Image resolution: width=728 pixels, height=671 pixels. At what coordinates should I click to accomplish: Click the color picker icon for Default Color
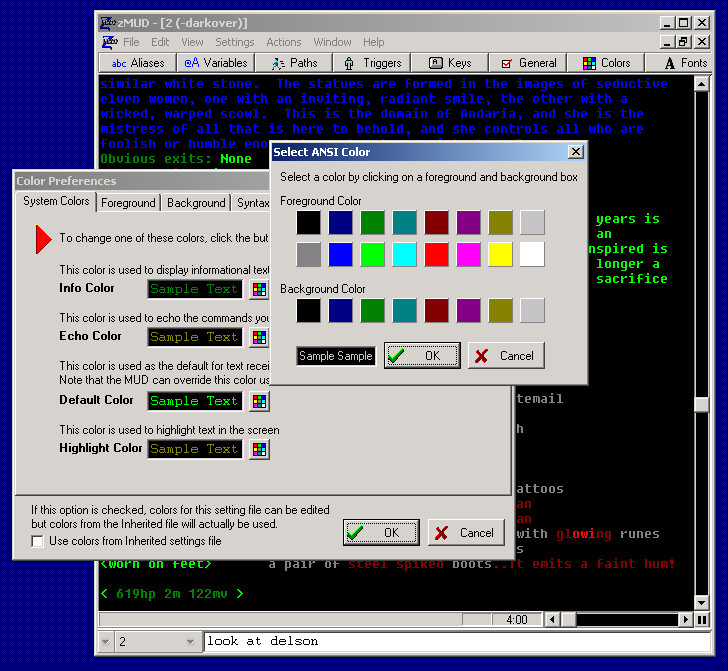click(x=259, y=401)
